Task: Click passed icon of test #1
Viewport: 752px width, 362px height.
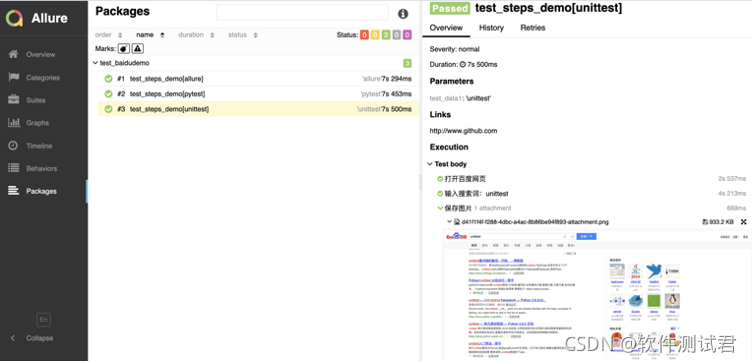Action: coord(108,79)
